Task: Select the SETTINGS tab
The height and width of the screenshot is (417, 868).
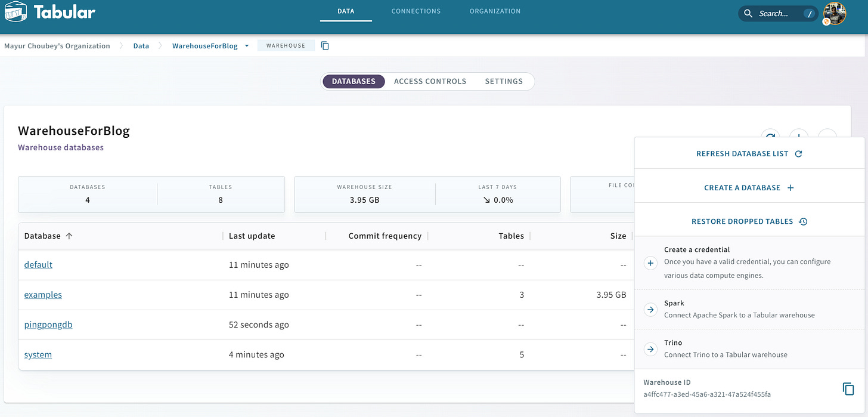Action: coord(504,81)
